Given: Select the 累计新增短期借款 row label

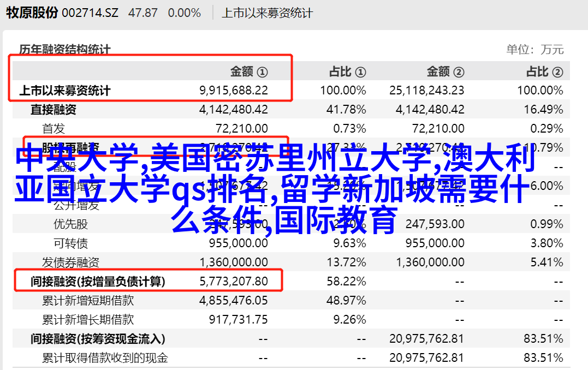Looking at the screenshot, I should pos(88,301).
